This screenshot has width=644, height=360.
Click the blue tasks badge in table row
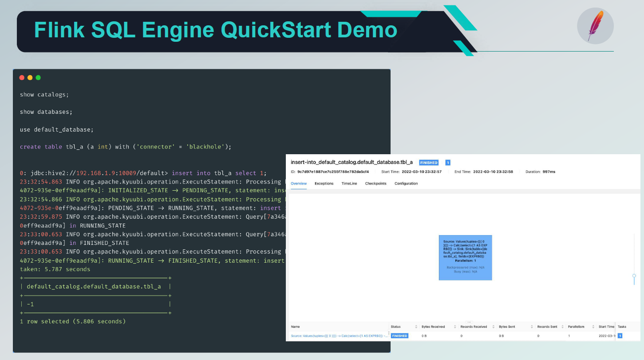pos(620,336)
